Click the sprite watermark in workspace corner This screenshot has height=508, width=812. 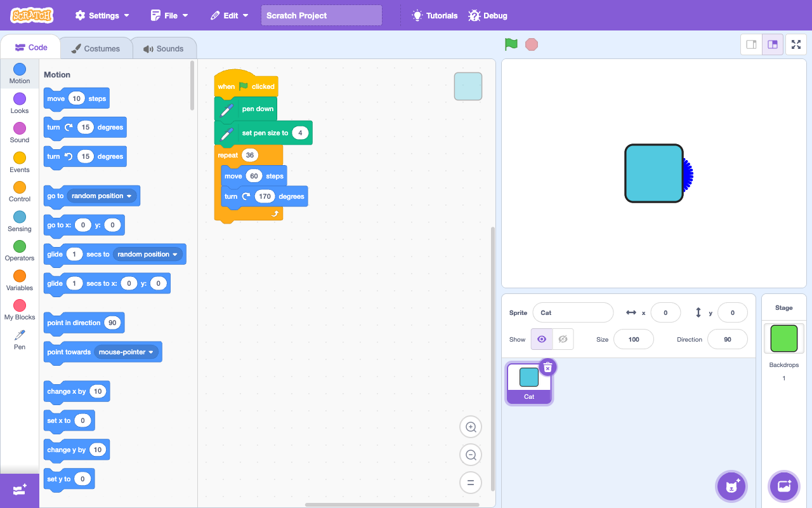tap(468, 86)
